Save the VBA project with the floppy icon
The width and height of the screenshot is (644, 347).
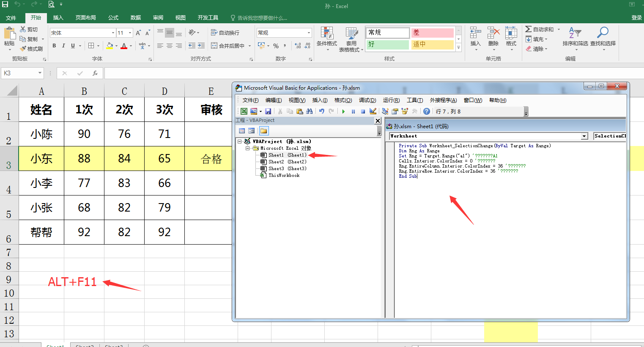pyautogui.click(x=268, y=111)
